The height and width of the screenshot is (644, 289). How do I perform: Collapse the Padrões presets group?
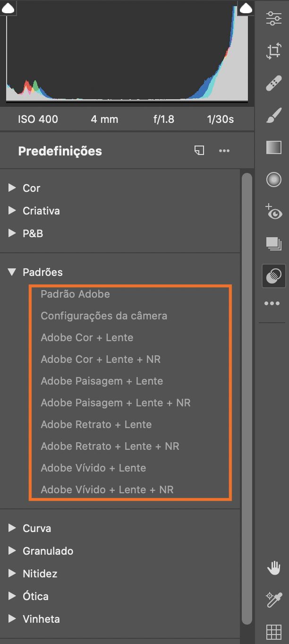[x=42, y=272]
